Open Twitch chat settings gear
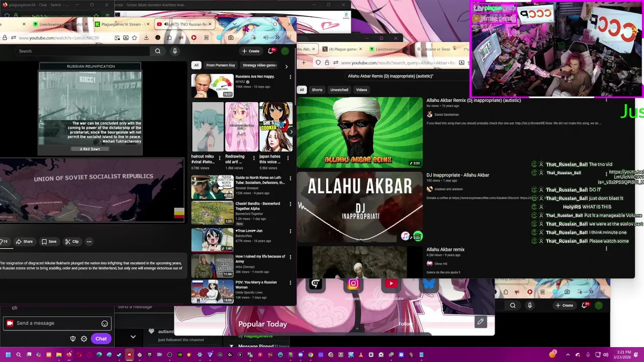Image resolution: width=644 pixels, height=362 pixels. coord(84,339)
